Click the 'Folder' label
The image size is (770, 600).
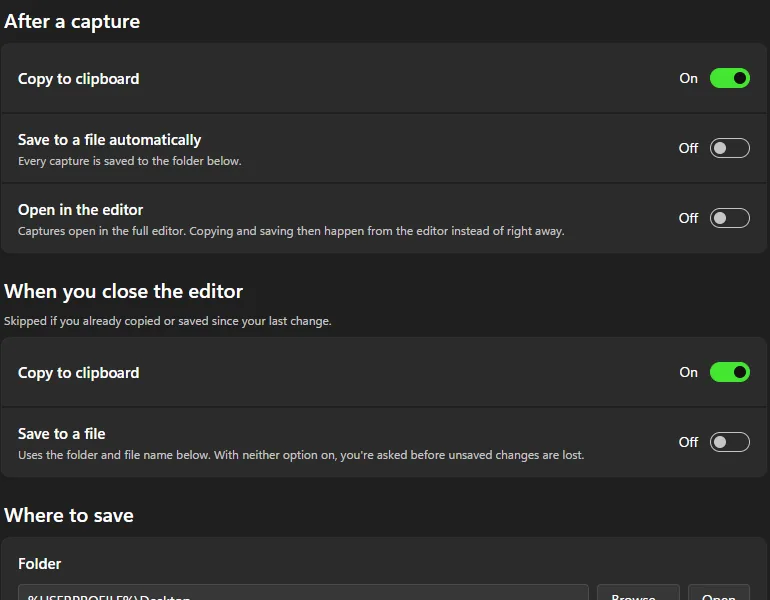point(40,564)
